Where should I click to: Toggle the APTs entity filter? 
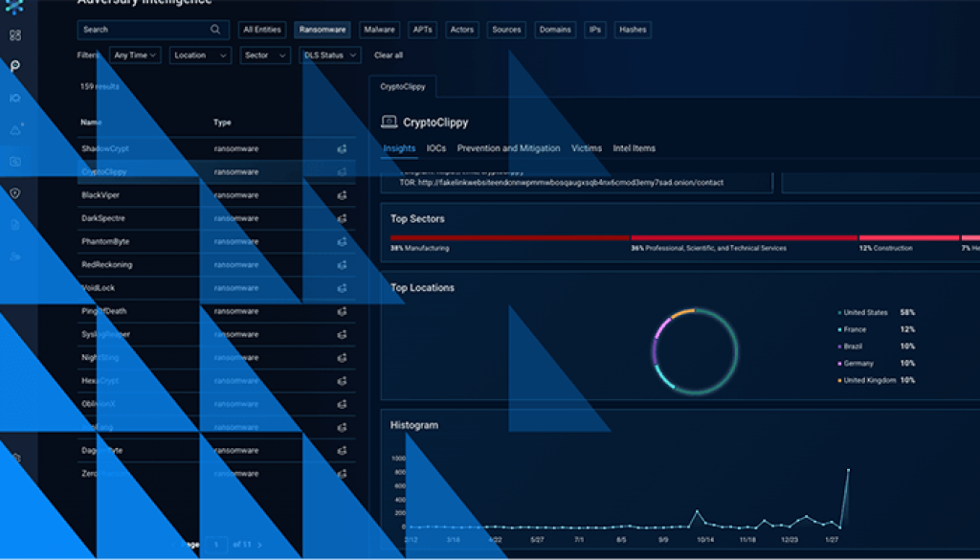[422, 30]
